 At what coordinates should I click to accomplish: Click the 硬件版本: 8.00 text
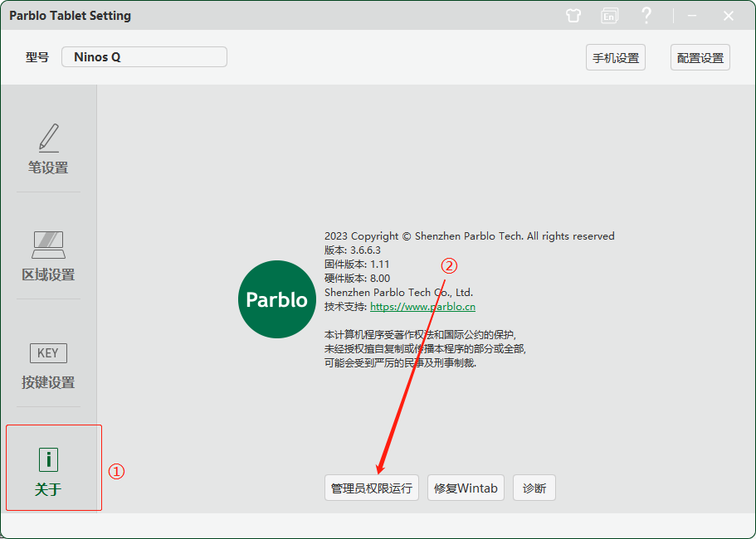point(358,278)
